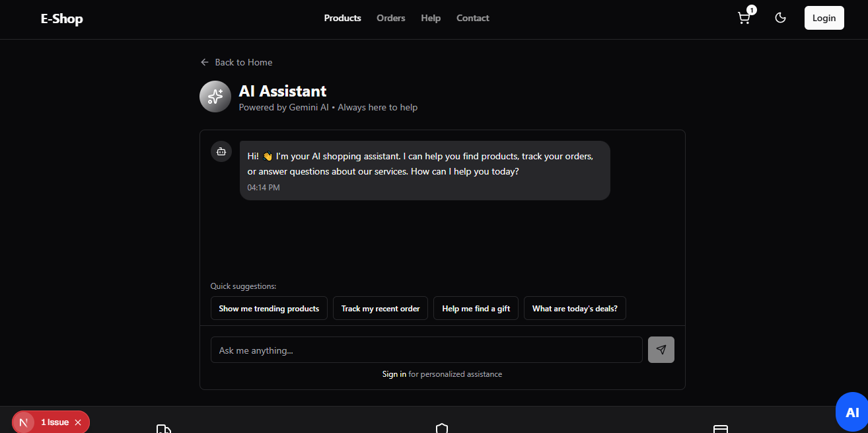Image resolution: width=868 pixels, height=433 pixels.
Task: Click the cart badge showing 1
Action: pos(752,10)
